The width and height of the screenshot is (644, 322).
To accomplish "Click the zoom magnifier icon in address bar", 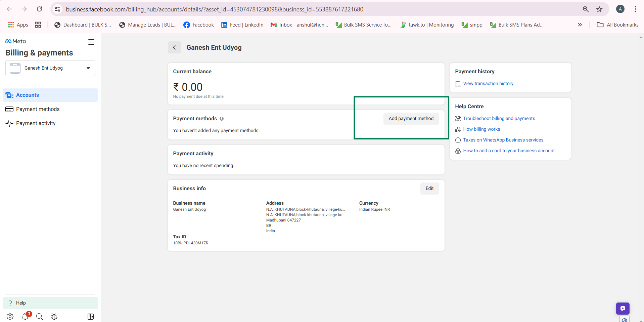I will [x=586, y=9].
